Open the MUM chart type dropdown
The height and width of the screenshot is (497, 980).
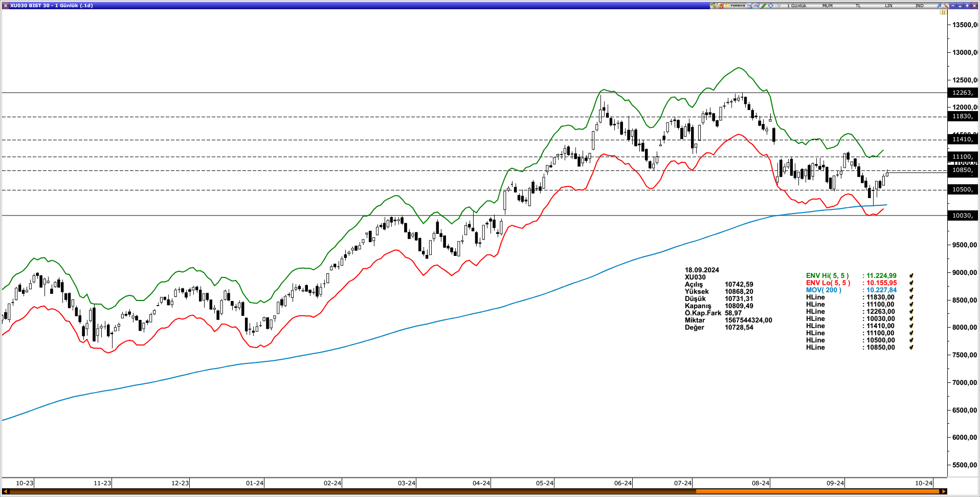828,6
